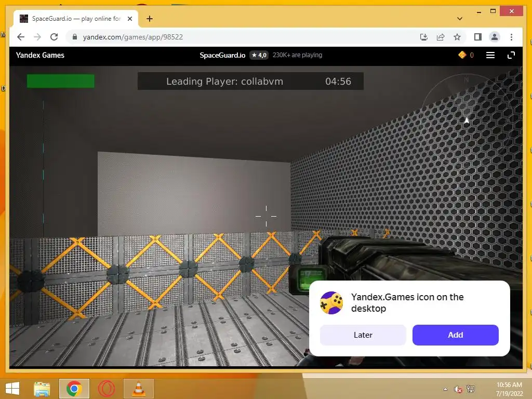Show hidden system tray icons
The height and width of the screenshot is (399, 532).
tap(445, 389)
